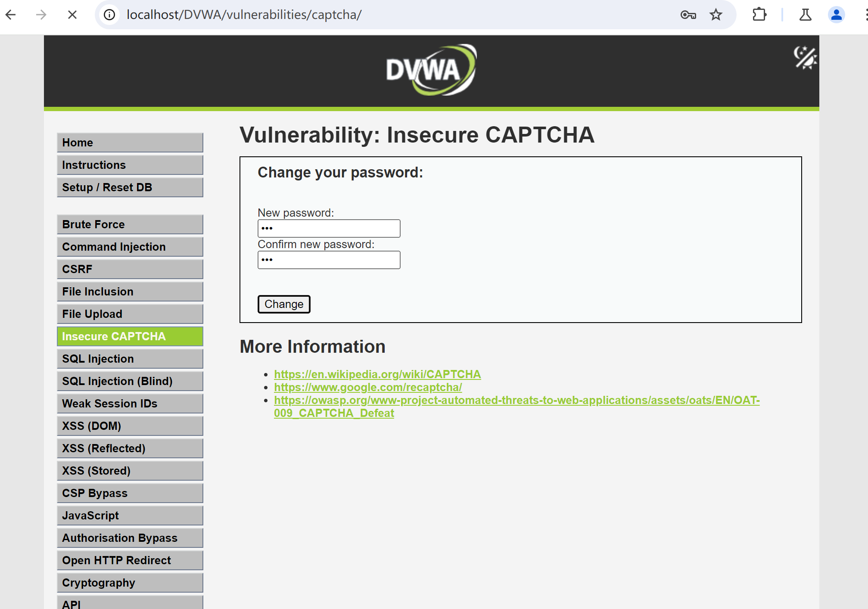Image resolution: width=868 pixels, height=609 pixels.
Task: Open the Chrome profile avatar
Action: coord(836,15)
